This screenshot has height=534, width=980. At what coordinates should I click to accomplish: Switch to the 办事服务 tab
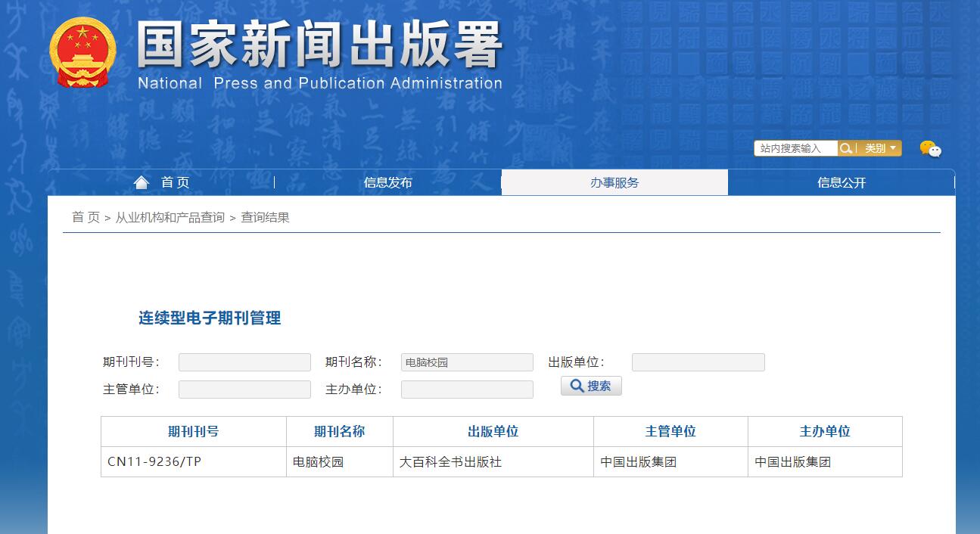614,182
